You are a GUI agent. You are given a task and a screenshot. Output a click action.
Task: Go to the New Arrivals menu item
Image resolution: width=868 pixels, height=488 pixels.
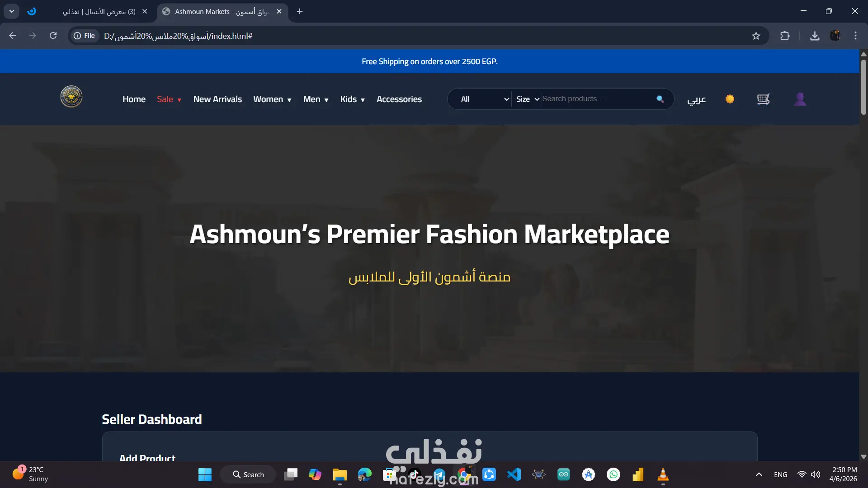point(217,99)
